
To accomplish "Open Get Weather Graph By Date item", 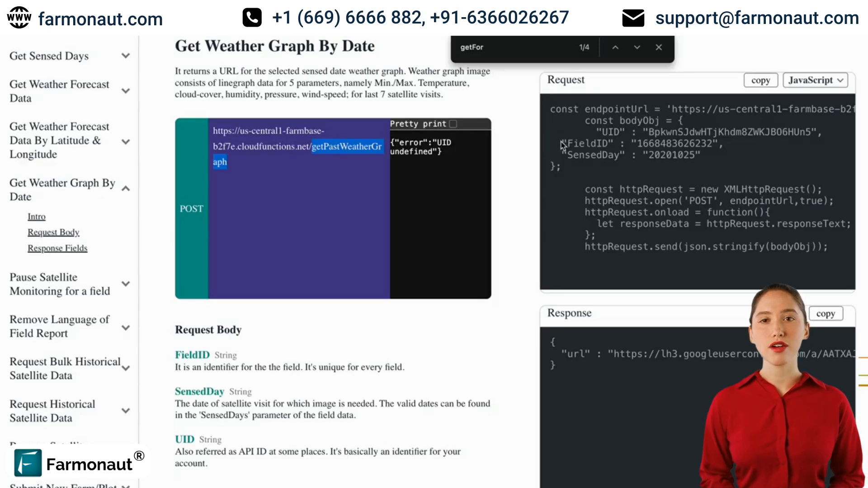I will coord(62,189).
